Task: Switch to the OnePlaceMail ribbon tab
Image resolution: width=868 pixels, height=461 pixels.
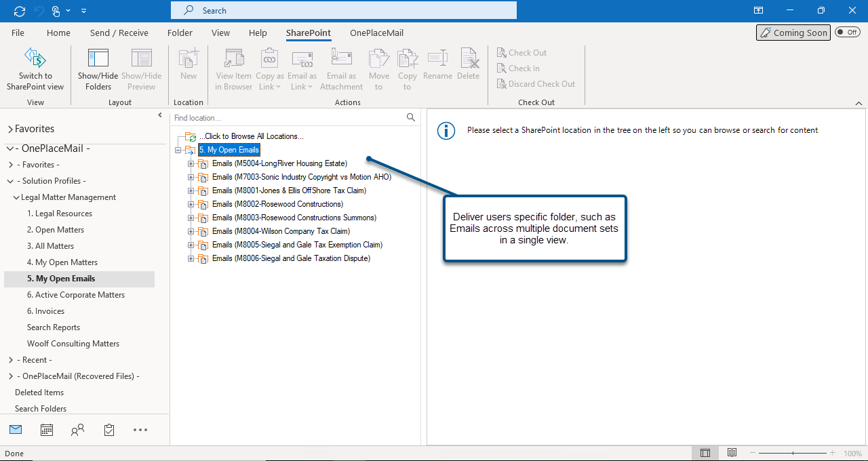Action: [x=376, y=33]
